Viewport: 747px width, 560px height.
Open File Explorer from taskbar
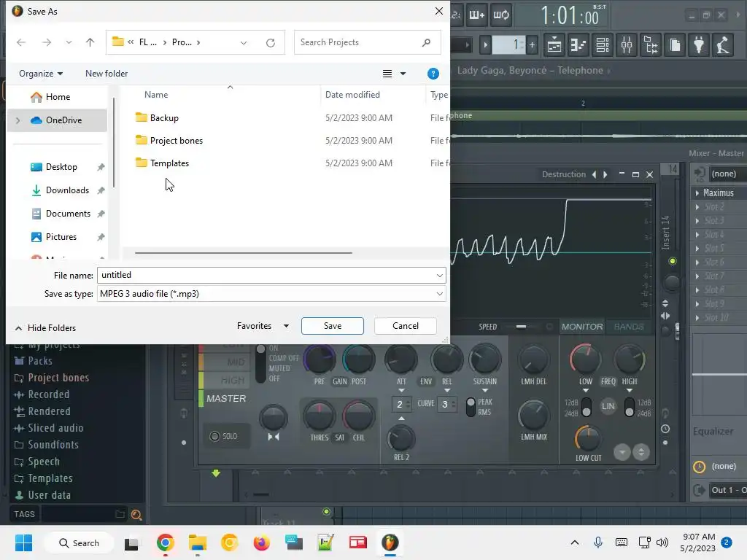(197, 542)
